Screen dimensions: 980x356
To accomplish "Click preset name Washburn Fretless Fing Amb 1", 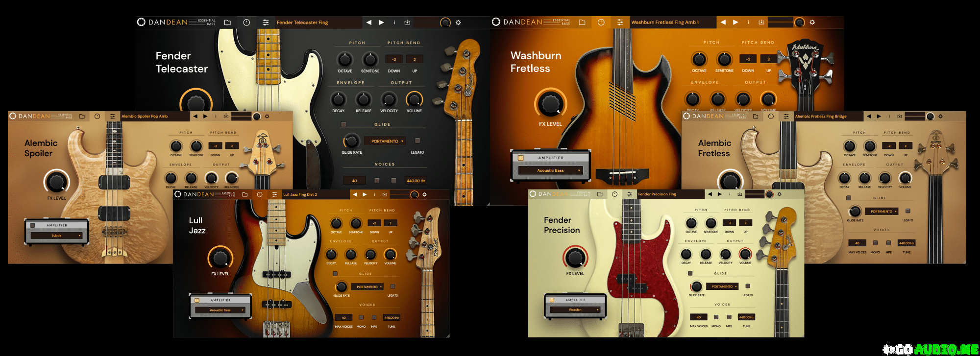I will point(665,22).
